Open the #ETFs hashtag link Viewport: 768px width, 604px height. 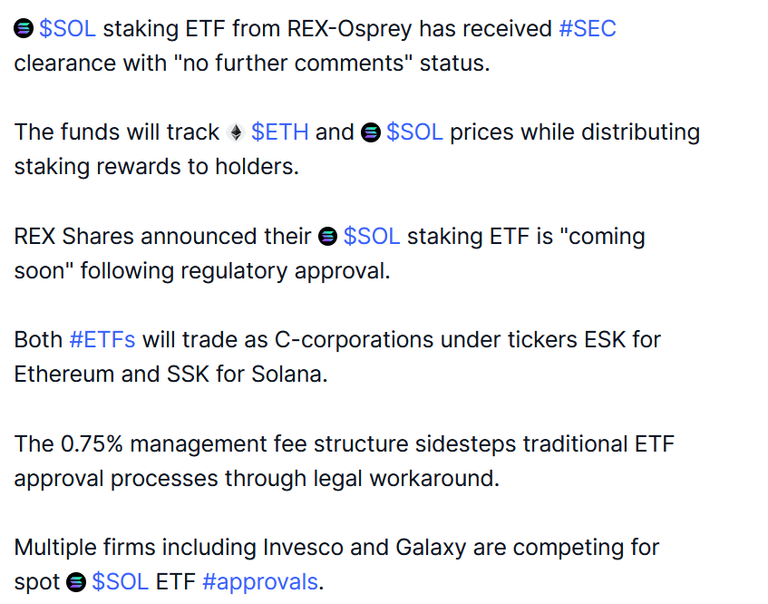pos(102,339)
